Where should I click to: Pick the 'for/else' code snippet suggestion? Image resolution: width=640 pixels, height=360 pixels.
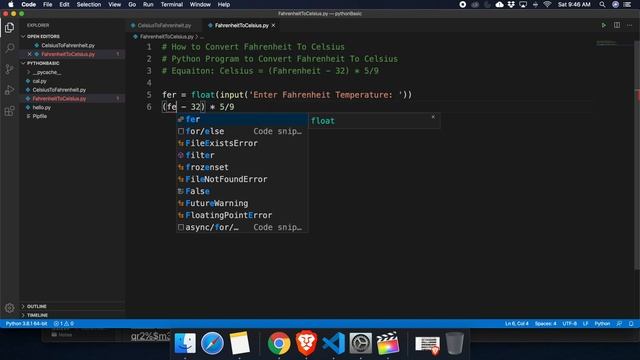(242, 131)
